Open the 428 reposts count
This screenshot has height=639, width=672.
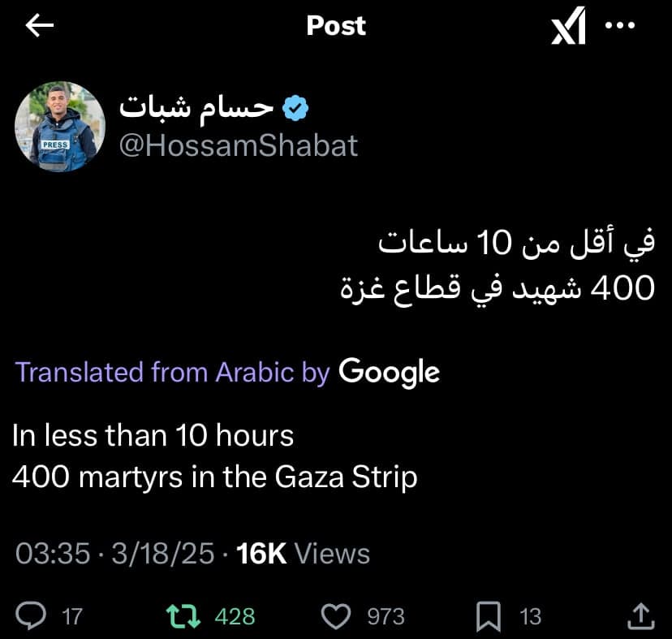coord(235,617)
